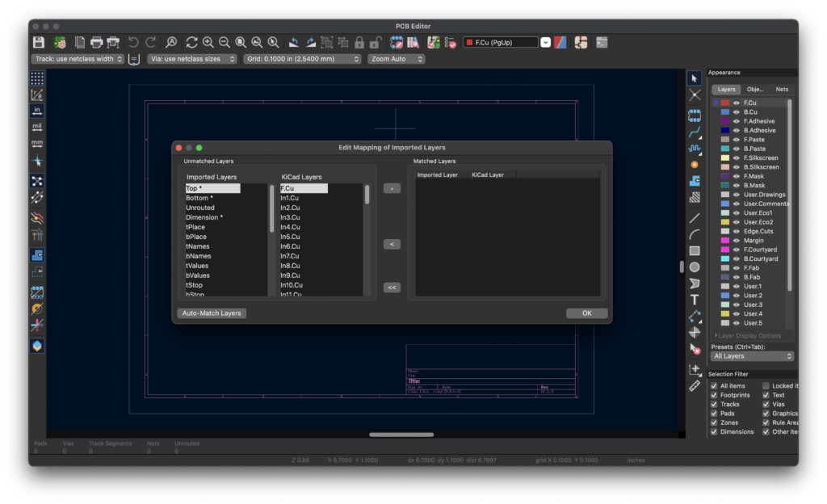Screen dimensions: 827x504
Task: Click the << button to remove all matches
Action: point(392,288)
